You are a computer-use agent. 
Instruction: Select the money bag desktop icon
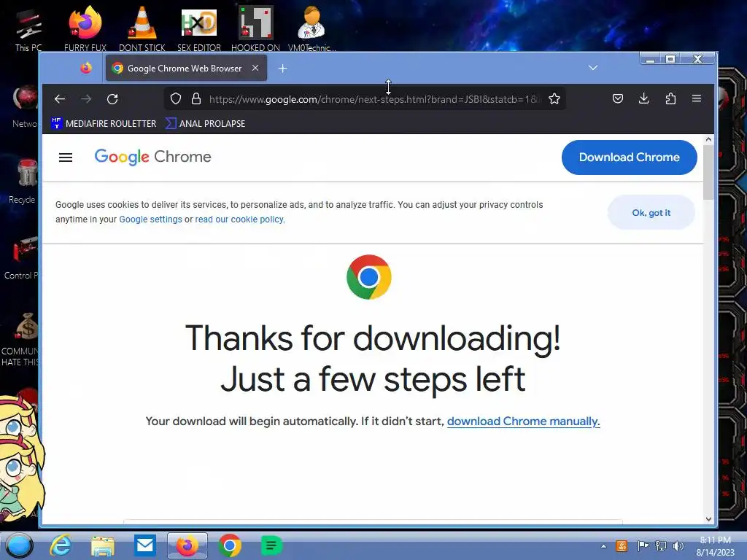[21, 340]
